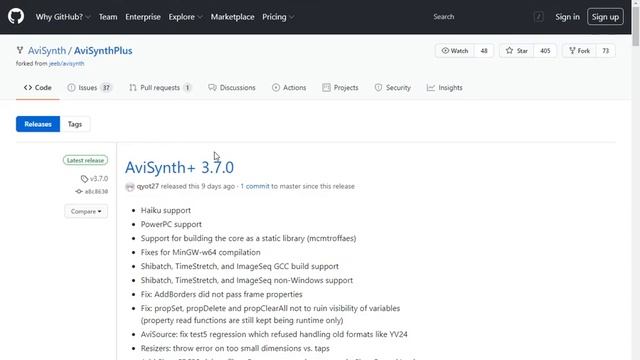Open the AviSynth+ 3.7.0 release title

(179, 167)
